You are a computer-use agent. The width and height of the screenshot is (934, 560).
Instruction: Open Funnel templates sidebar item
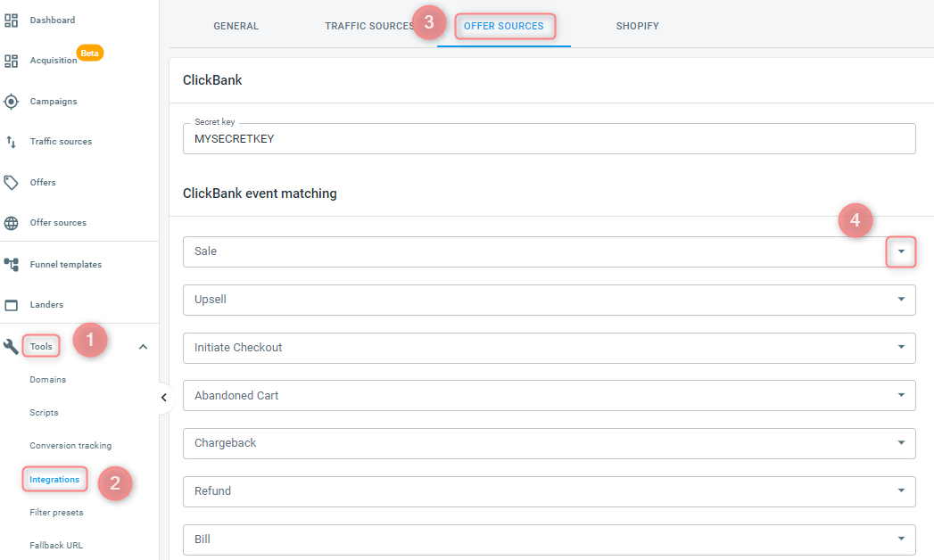[x=65, y=264]
